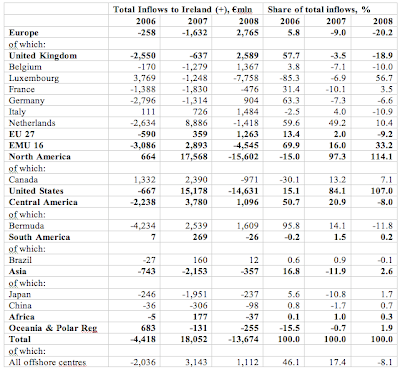Click the 'Canada' row label
This screenshot has height=369, width=400.
(23, 180)
